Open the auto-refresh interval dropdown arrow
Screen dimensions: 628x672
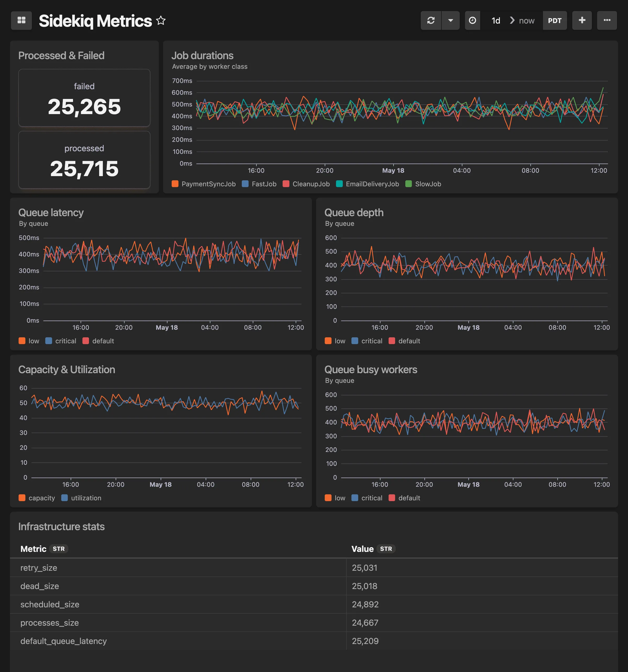[451, 21]
